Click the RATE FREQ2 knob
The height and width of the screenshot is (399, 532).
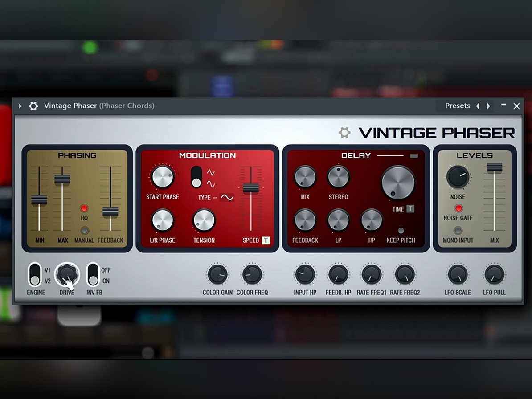tap(405, 275)
